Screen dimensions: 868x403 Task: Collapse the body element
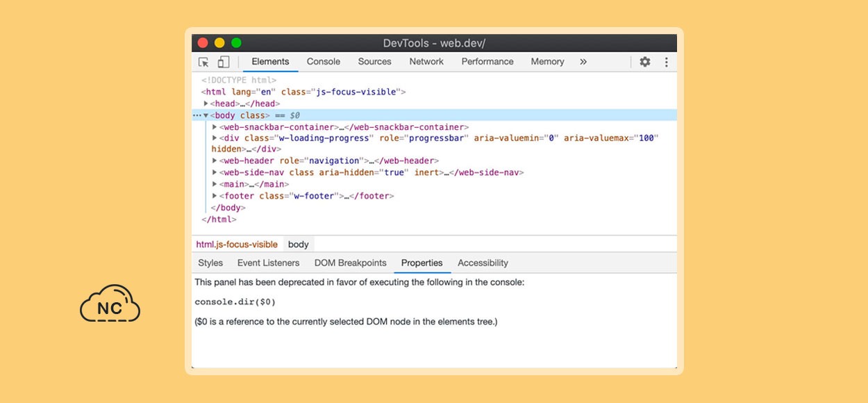206,115
